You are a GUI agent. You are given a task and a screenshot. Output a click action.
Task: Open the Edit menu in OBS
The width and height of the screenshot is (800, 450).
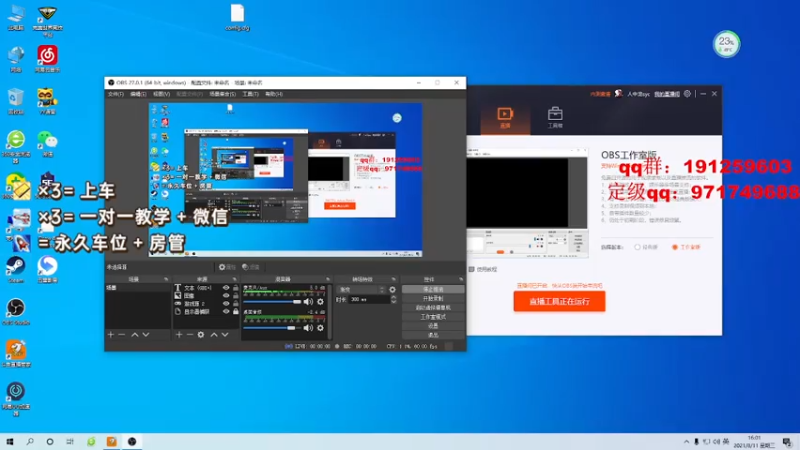tap(138, 94)
